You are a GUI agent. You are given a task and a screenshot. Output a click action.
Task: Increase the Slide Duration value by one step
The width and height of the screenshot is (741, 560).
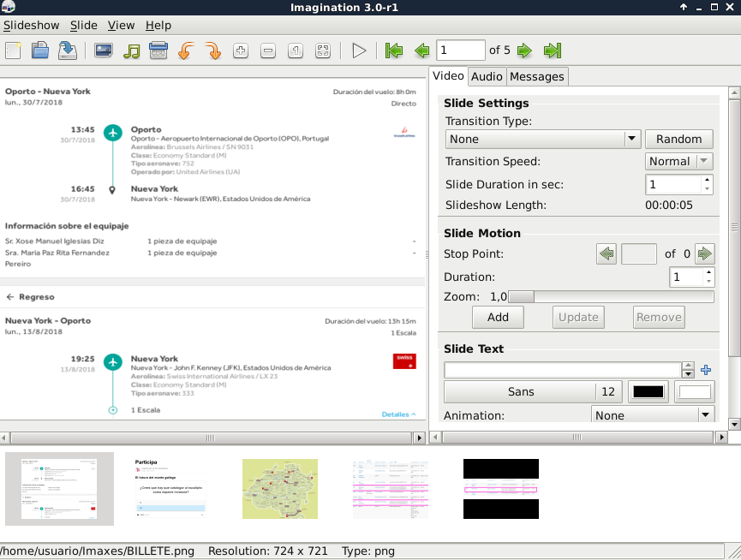click(707, 180)
